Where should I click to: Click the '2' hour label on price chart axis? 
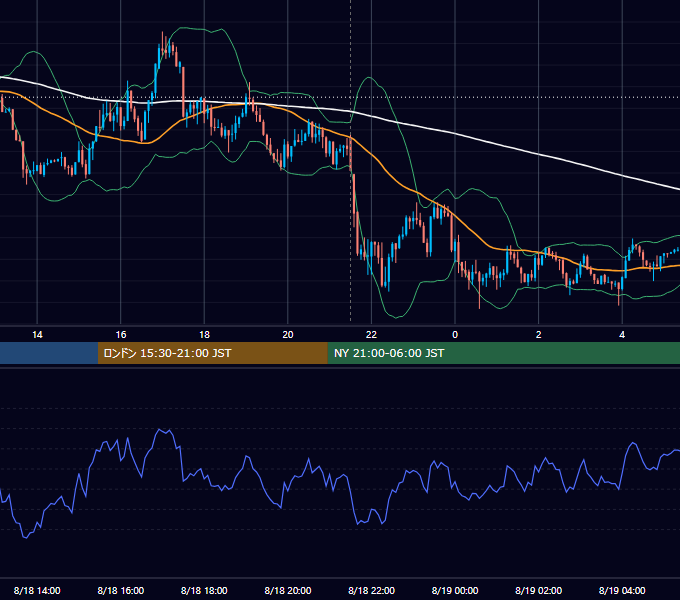(x=539, y=335)
